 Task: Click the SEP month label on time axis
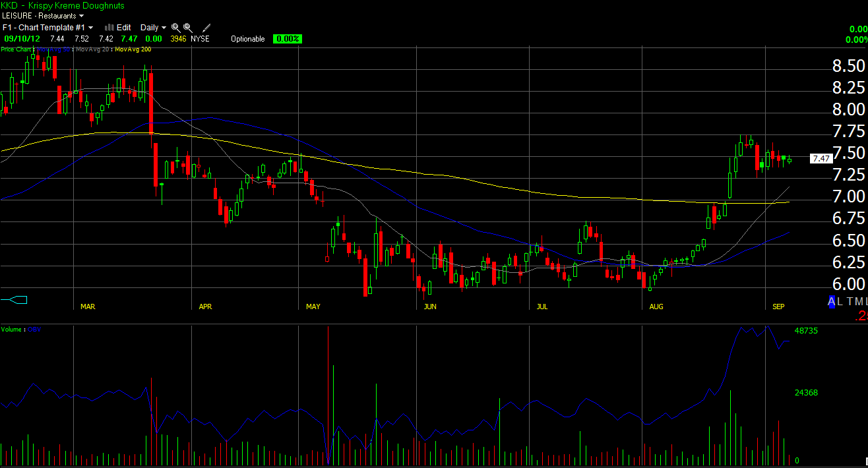(x=778, y=307)
